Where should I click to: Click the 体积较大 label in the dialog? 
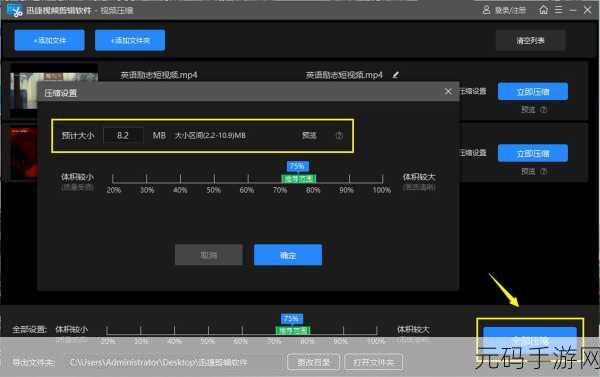(x=419, y=177)
